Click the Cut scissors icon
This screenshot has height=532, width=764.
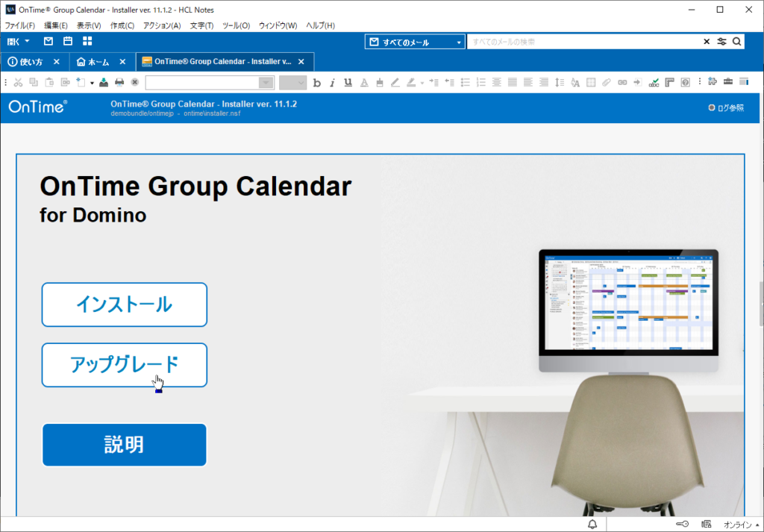click(18, 82)
